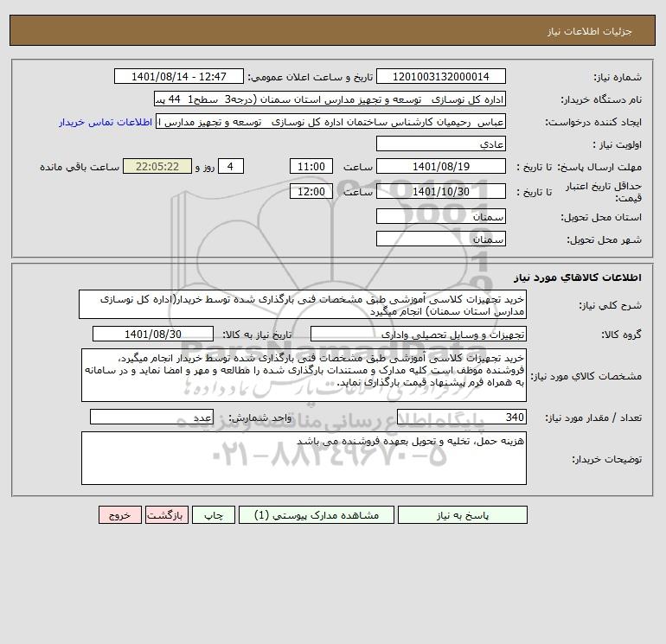Click the تاریخ نیاز به کالا field 1401/08/30

tap(153, 334)
